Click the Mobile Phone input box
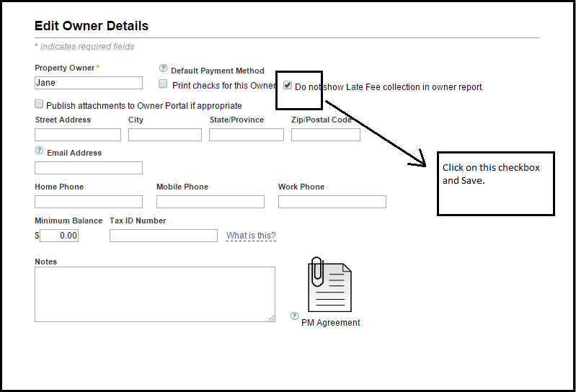576x392 pixels. [210, 202]
